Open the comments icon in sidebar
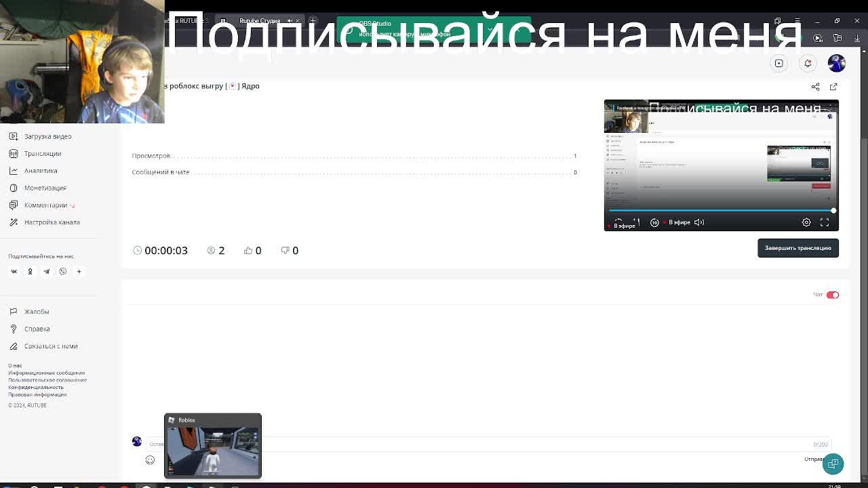Image resolution: width=868 pixels, height=488 pixels. pos(14,205)
